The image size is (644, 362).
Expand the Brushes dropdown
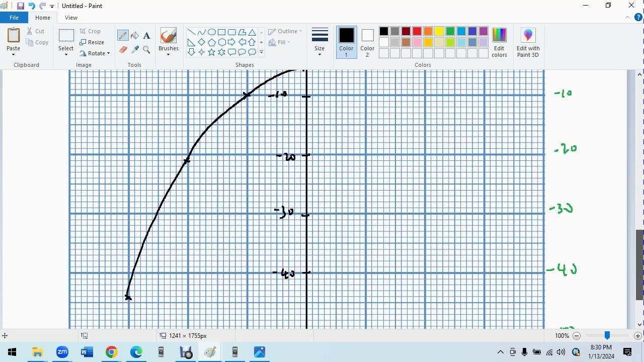pos(168,54)
